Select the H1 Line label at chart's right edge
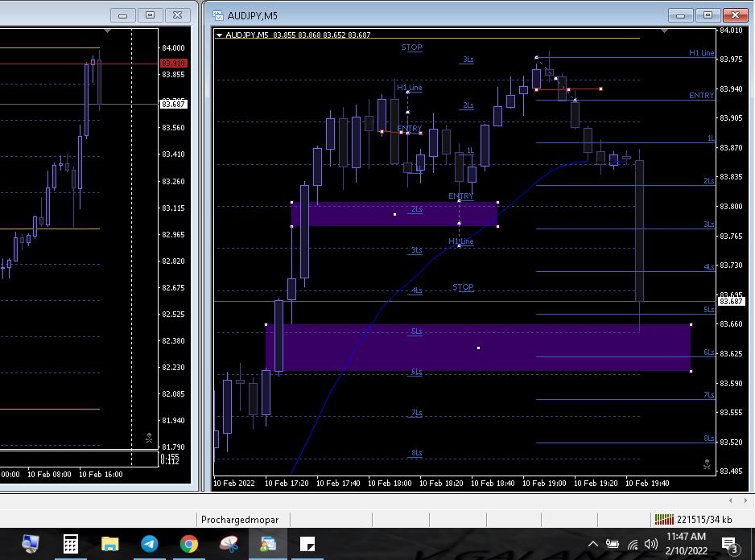755x560 pixels. pos(702,53)
